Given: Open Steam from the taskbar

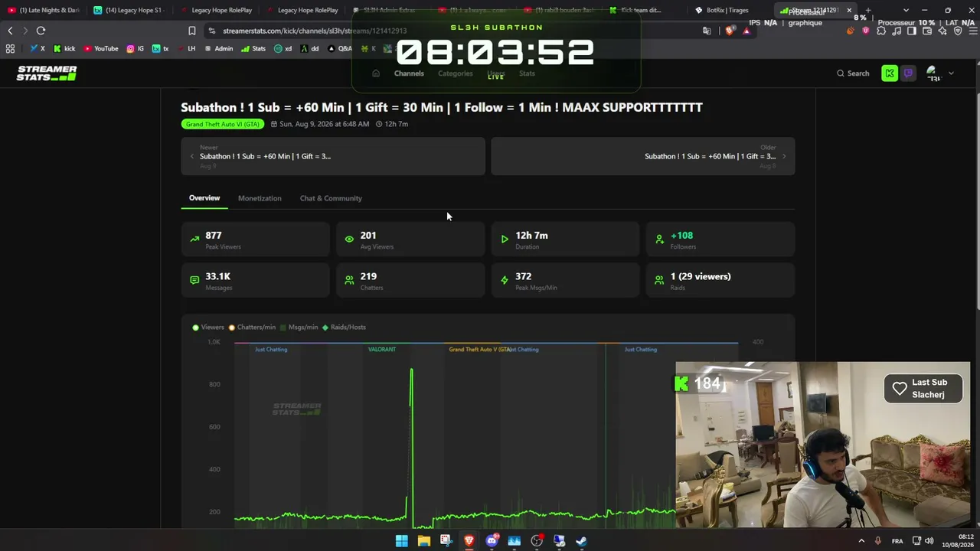Looking at the screenshot, I should pyautogui.click(x=582, y=541).
